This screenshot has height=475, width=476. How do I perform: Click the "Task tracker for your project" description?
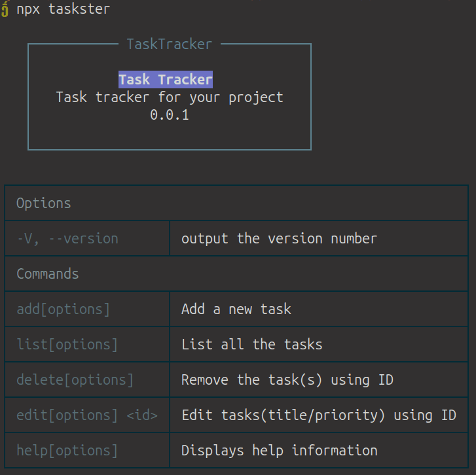point(170,97)
